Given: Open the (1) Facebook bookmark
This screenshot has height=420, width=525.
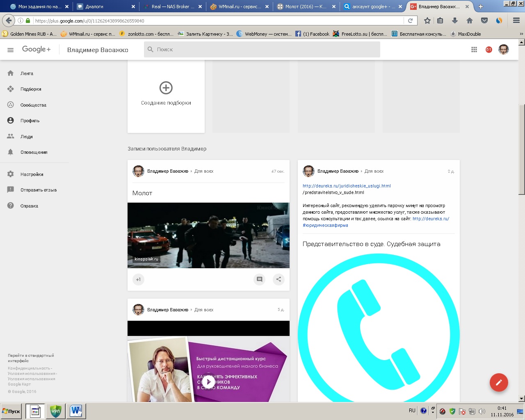Looking at the screenshot, I should coord(312,34).
